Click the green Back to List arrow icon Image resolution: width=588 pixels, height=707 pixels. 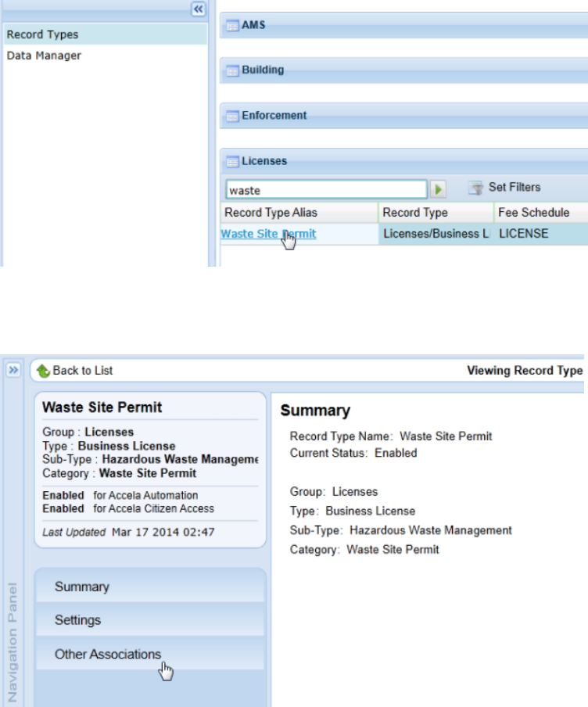click(x=43, y=371)
